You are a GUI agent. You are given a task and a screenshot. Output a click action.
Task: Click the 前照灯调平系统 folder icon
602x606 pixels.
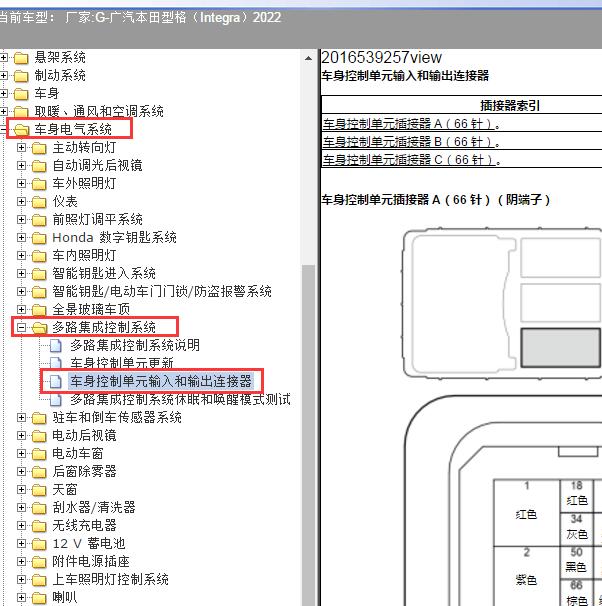point(39,220)
